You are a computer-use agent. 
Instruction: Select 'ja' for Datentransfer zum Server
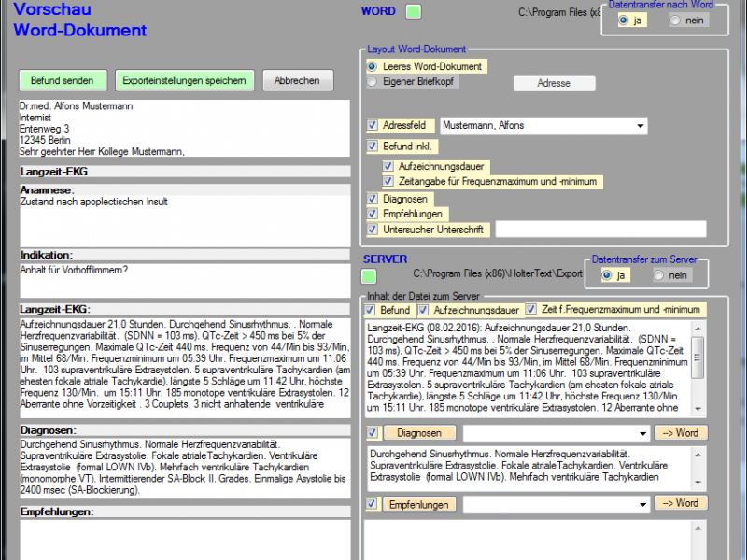[x=606, y=275]
